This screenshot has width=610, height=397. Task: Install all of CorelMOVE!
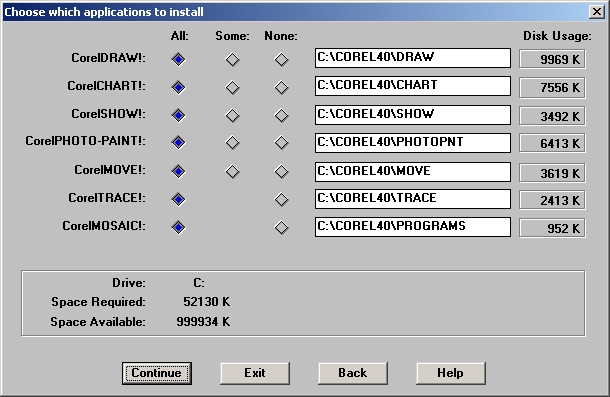(179, 172)
